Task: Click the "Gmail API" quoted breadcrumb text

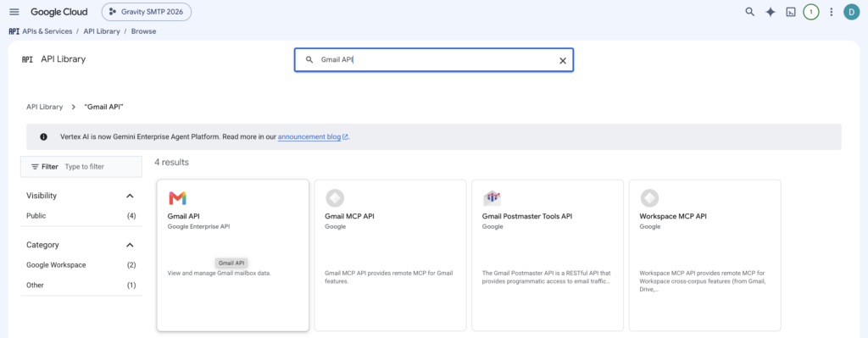Action: (103, 107)
